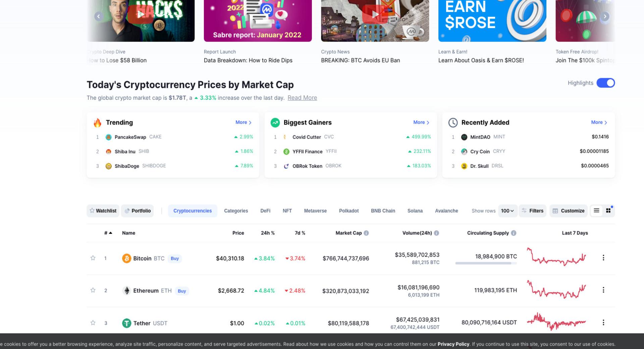Viewport: 644px width, 349px height.
Task: Click the Shiba Inu coin icon
Action: [x=108, y=151]
